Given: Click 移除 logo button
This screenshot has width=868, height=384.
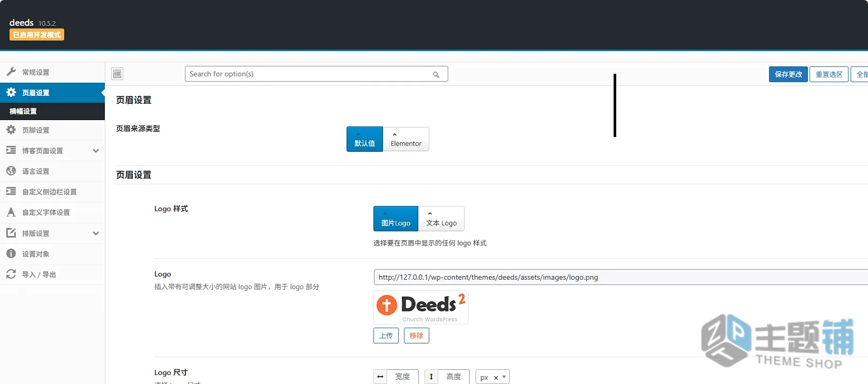Looking at the screenshot, I should (417, 336).
